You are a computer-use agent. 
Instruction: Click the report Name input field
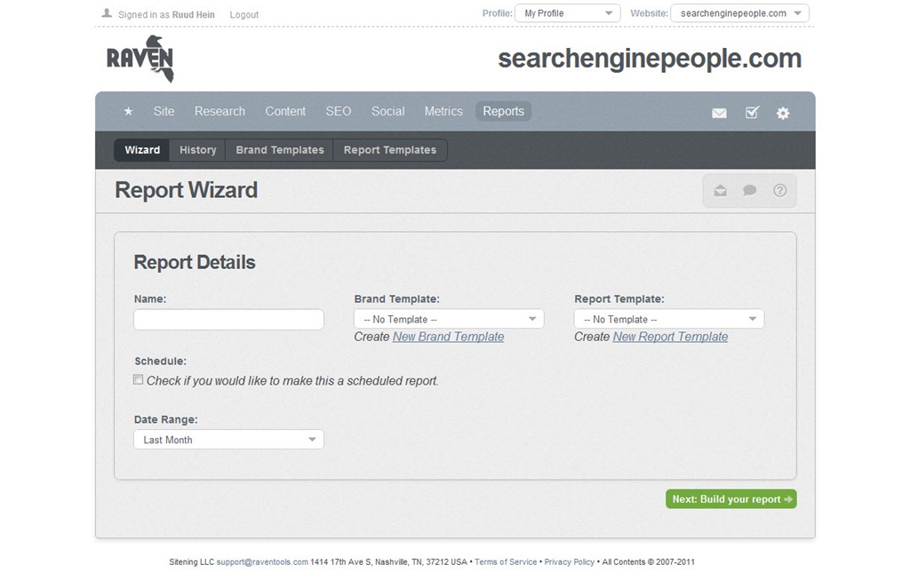click(x=228, y=320)
